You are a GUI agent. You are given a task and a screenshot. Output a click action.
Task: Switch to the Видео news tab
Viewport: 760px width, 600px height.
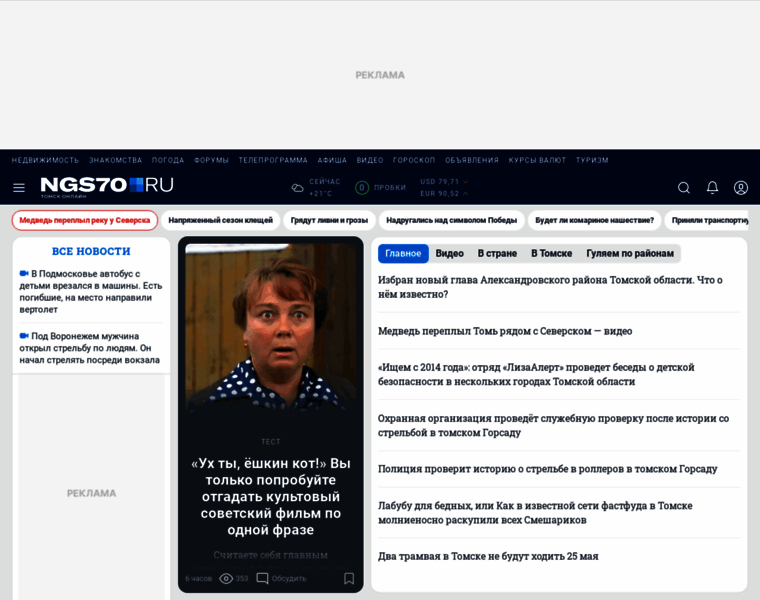point(449,253)
